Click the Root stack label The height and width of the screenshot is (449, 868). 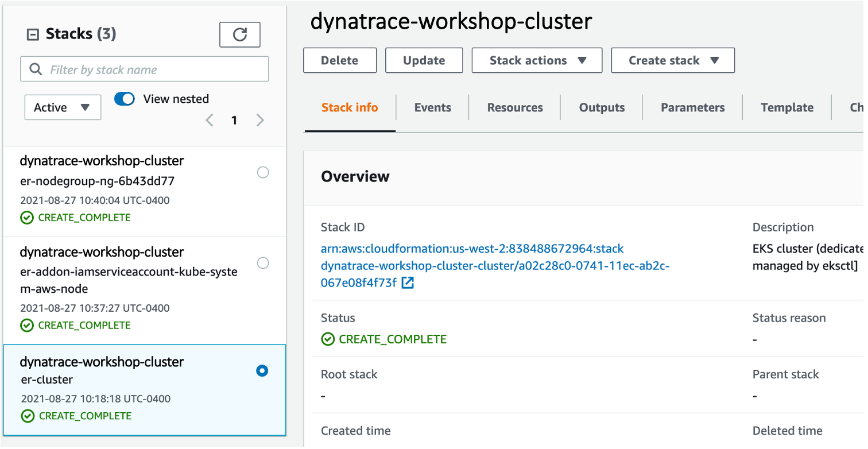349,374
